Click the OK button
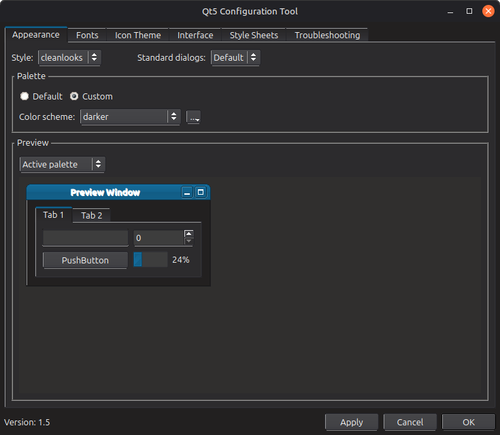The image size is (500, 435). 468,422
